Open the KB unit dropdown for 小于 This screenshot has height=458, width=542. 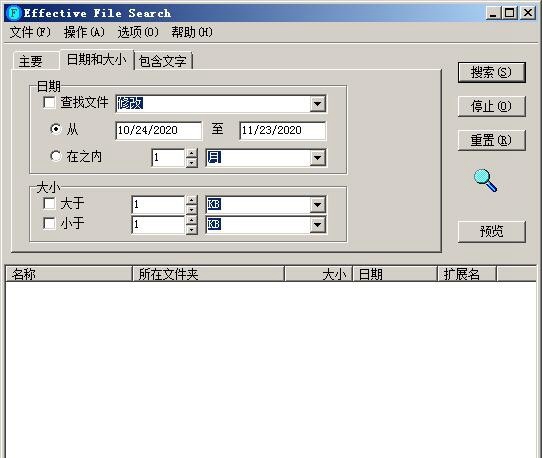point(317,225)
